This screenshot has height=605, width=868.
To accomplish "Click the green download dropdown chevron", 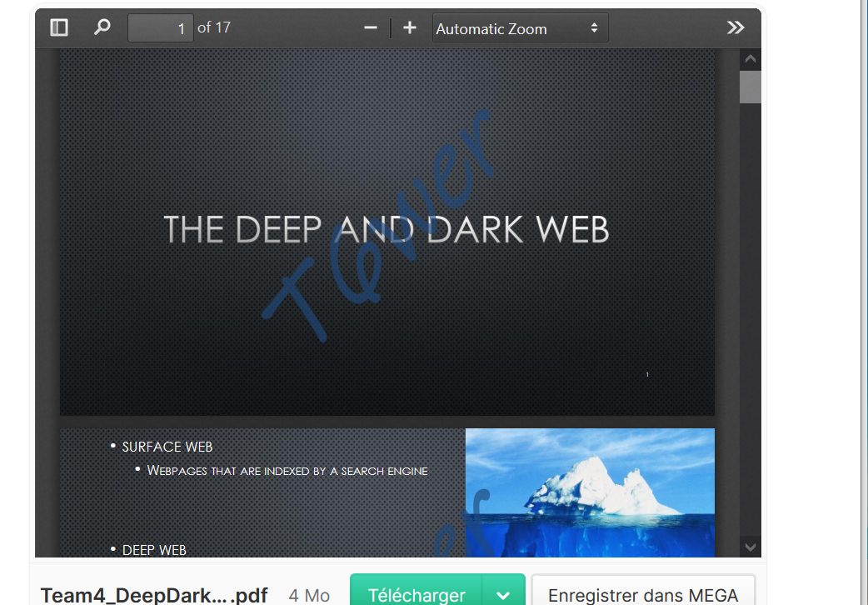I will click(503, 595).
